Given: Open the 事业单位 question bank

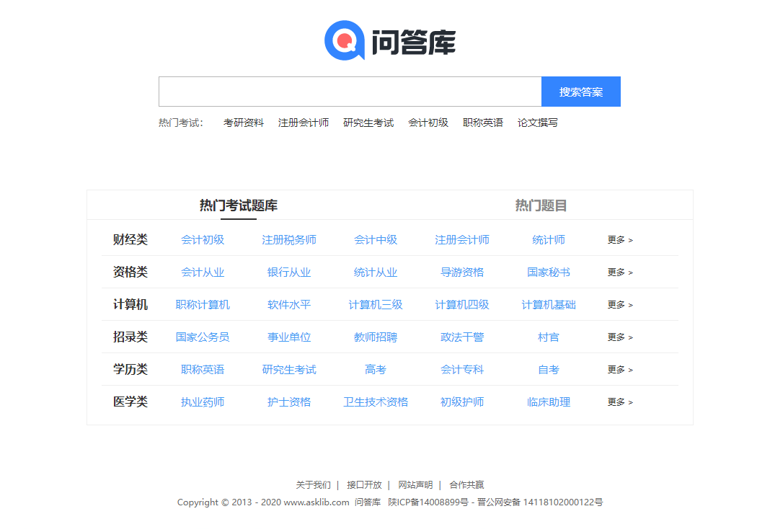Looking at the screenshot, I should [x=289, y=337].
